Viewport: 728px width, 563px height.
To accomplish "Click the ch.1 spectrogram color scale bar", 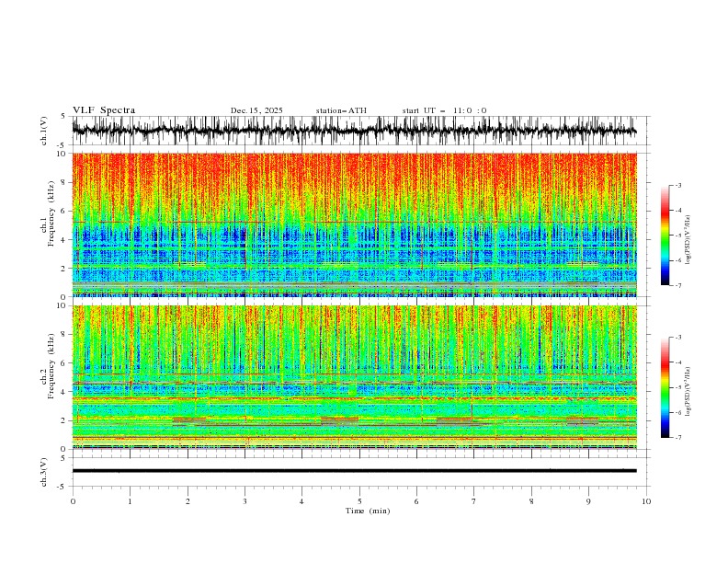I will [x=665, y=236].
